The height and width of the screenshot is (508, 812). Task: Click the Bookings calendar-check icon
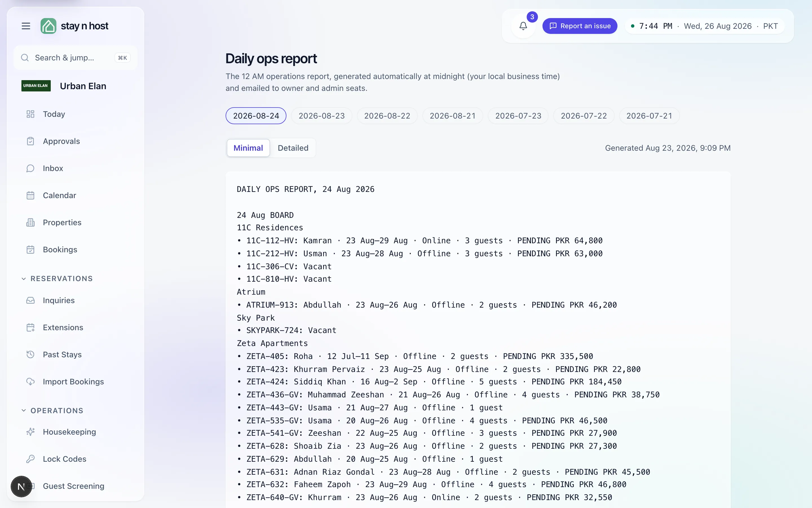pos(30,250)
